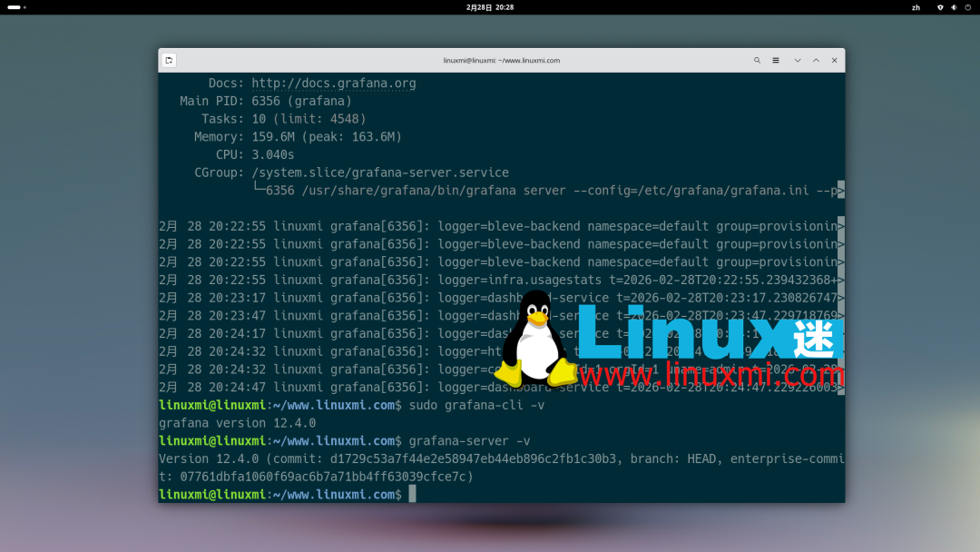
Task: Select the commit hash d1729c53a7f44e2e58947eb44eb896c2fb1c30b3
Action: pos(473,458)
